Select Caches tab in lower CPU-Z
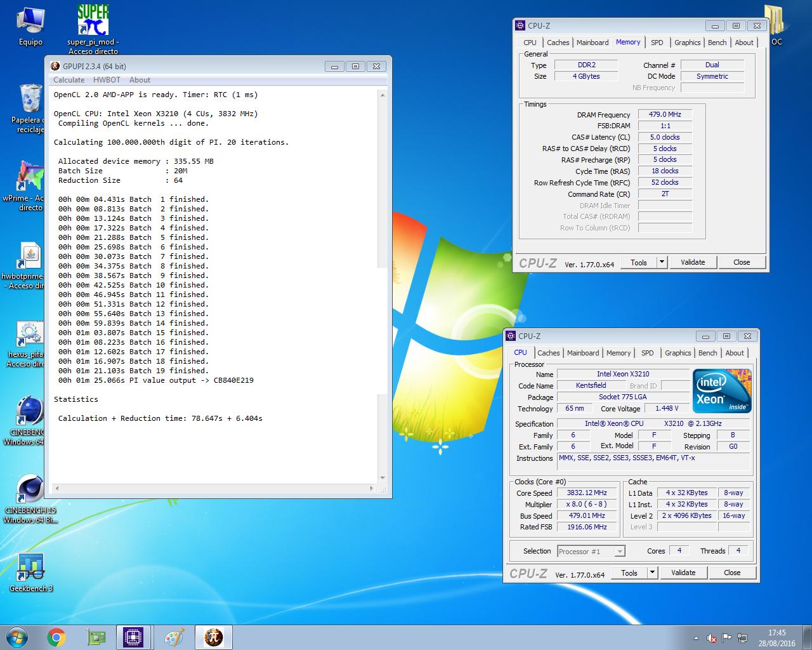 [x=549, y=353]
